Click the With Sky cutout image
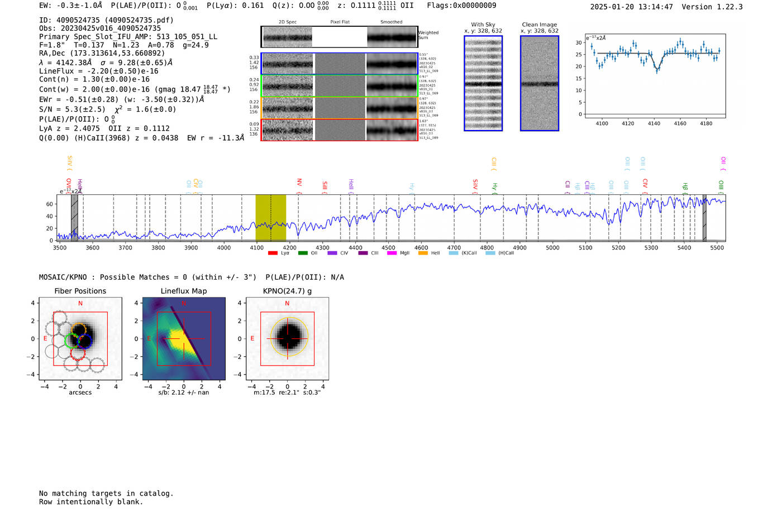This screenshot has width=782, height=532. pos(483,83)
